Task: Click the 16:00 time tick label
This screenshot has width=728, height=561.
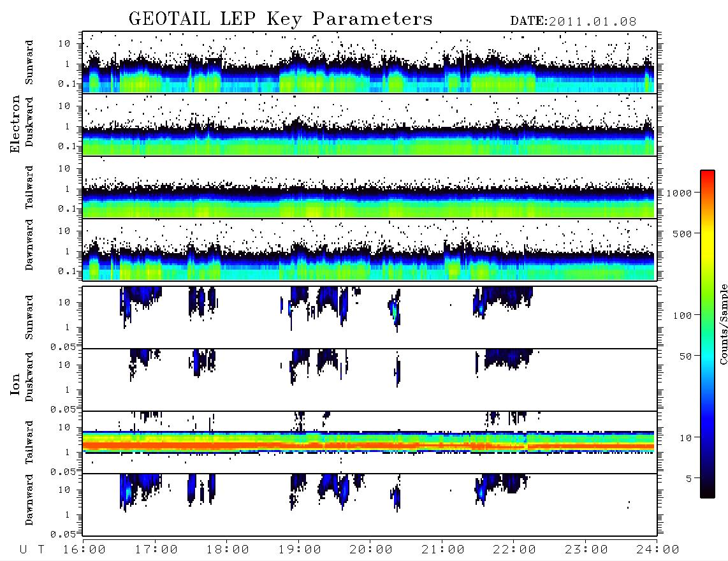Action: coord(84,550)
